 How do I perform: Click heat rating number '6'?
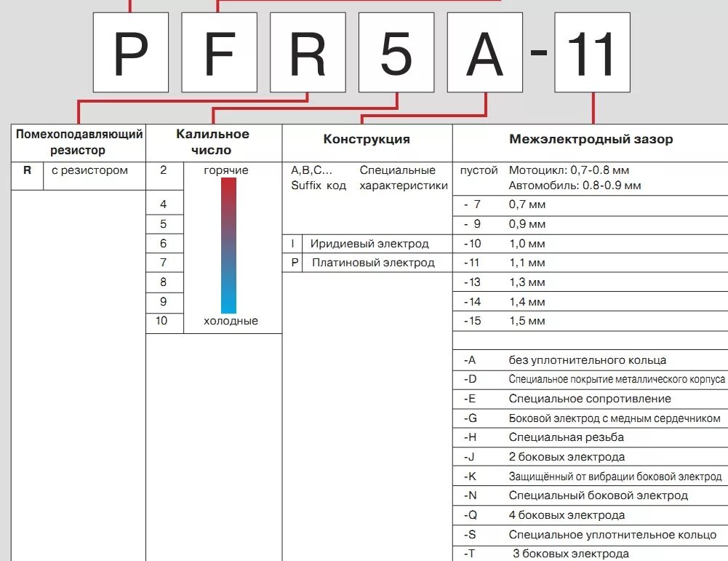coord(164,243)
